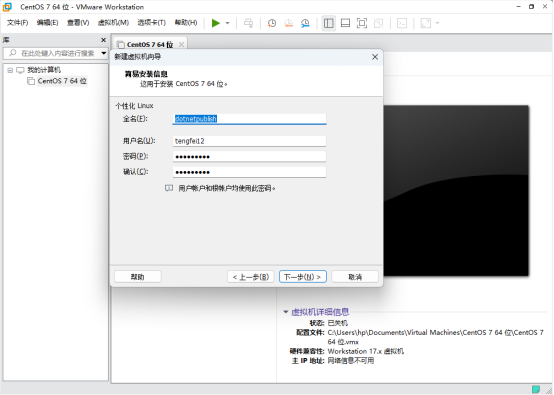Image resolution: width=554 pixels, height=395 pixels.
Task: Switch to the CentOS 7 64 位 tab
Action: (150, 45)
